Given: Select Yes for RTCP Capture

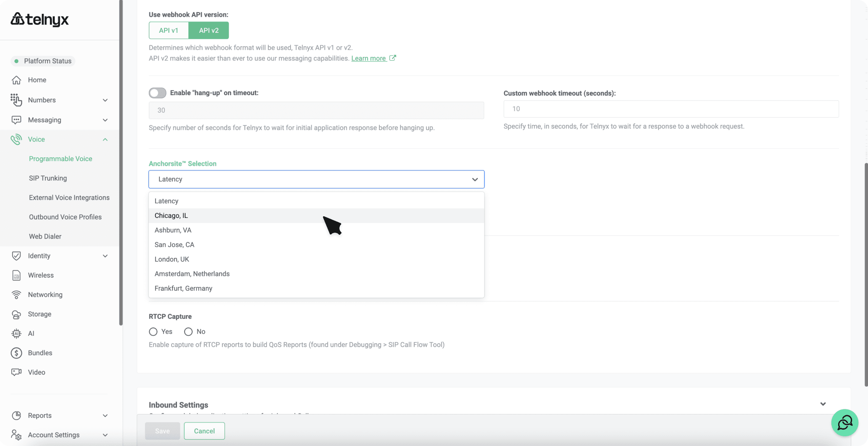Looking at the screenshot, I should [x=153, y=332].
